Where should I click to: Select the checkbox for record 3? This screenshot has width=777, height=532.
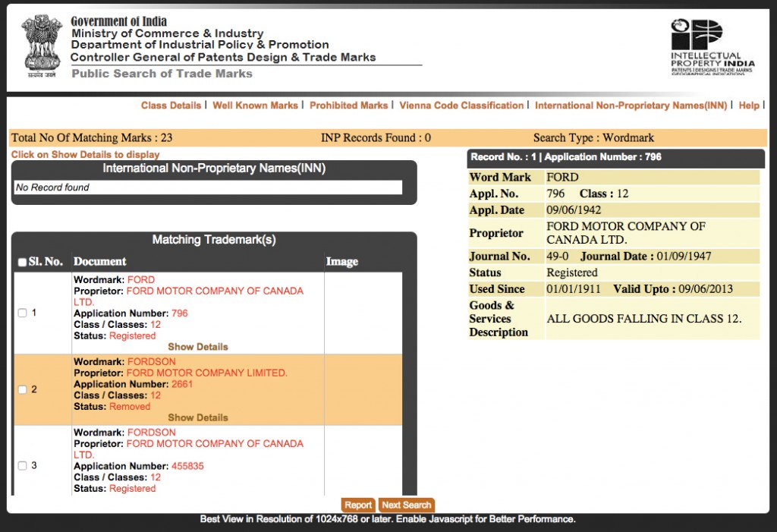pyautogui.click(x=21, y=466)
